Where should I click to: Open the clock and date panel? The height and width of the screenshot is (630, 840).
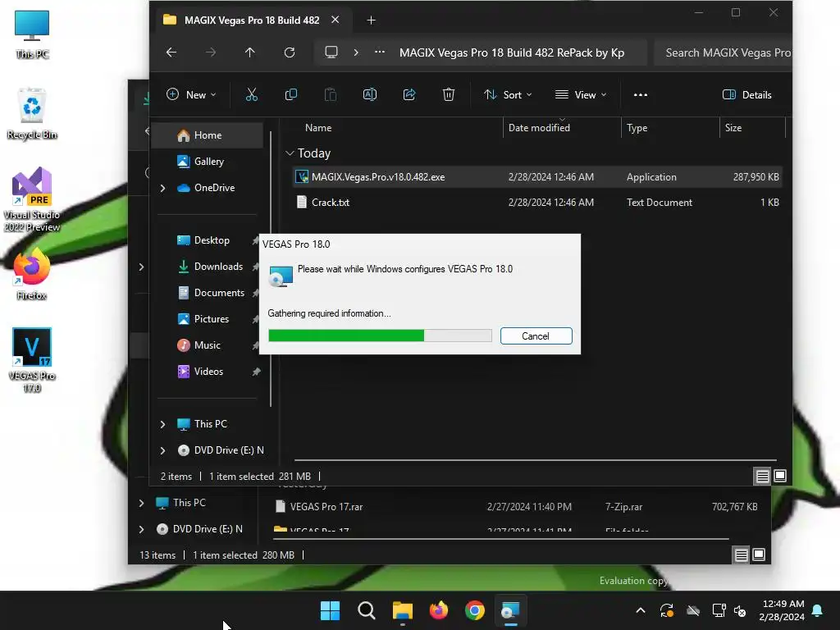pos(782,610)
